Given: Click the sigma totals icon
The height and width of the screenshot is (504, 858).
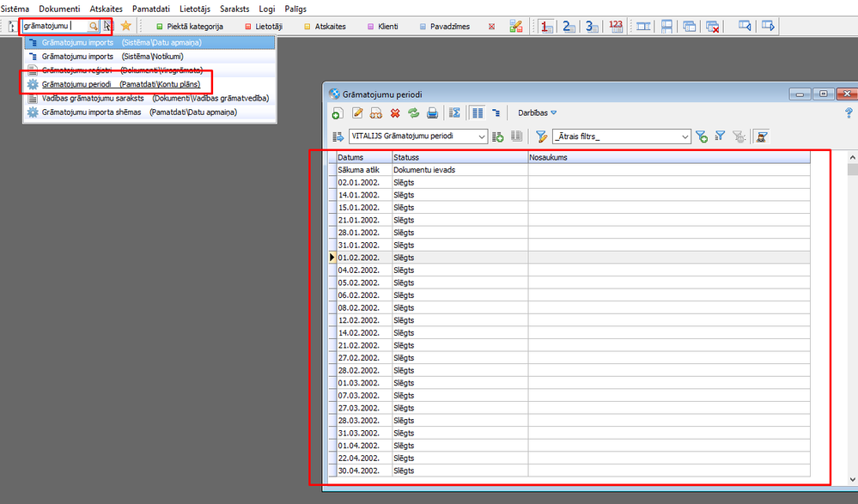Looking at the screenshot, I should click(455, 113).
